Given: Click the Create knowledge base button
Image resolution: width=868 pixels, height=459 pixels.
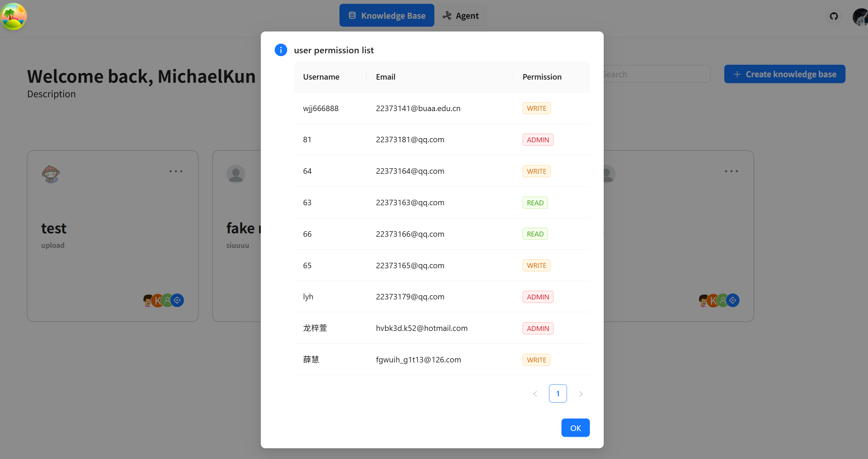Looking at the screenshot, I should [785, 74].
